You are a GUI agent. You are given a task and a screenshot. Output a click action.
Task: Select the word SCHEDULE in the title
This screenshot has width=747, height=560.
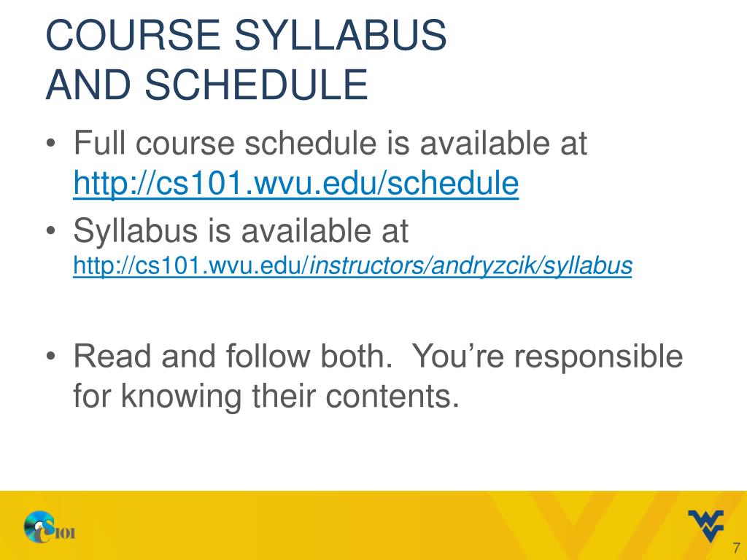[256, 85]
